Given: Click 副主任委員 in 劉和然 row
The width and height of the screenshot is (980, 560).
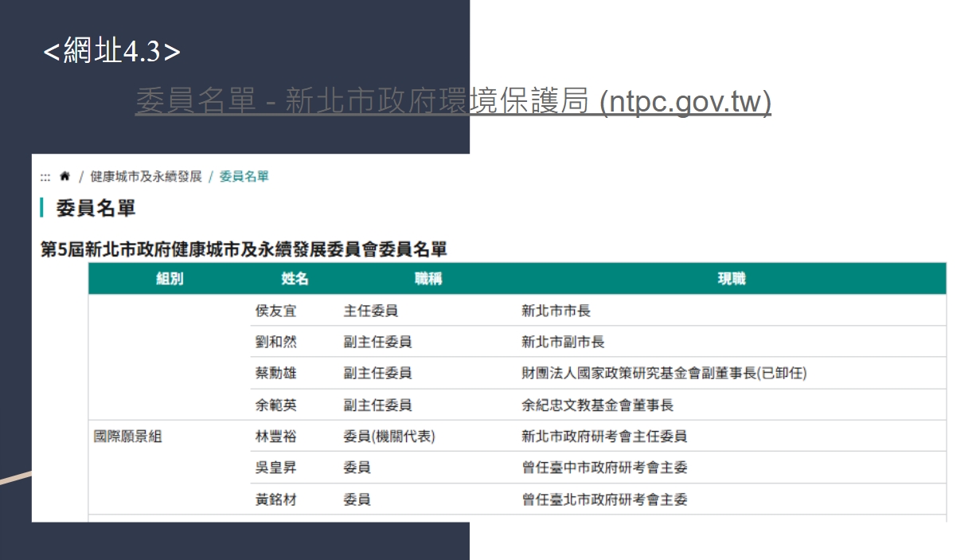Looking at the screenshot, I should click(377, 342).
